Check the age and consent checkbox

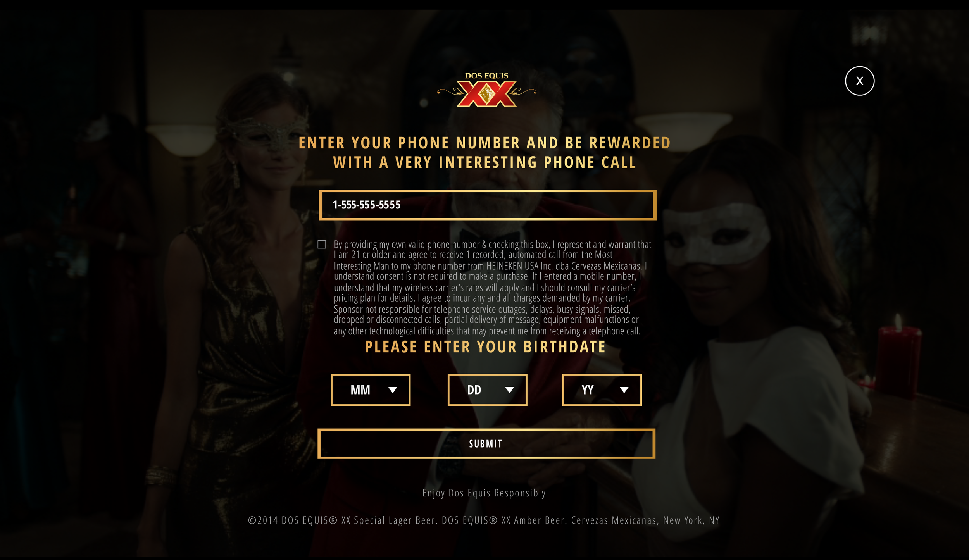click(322, 244)
